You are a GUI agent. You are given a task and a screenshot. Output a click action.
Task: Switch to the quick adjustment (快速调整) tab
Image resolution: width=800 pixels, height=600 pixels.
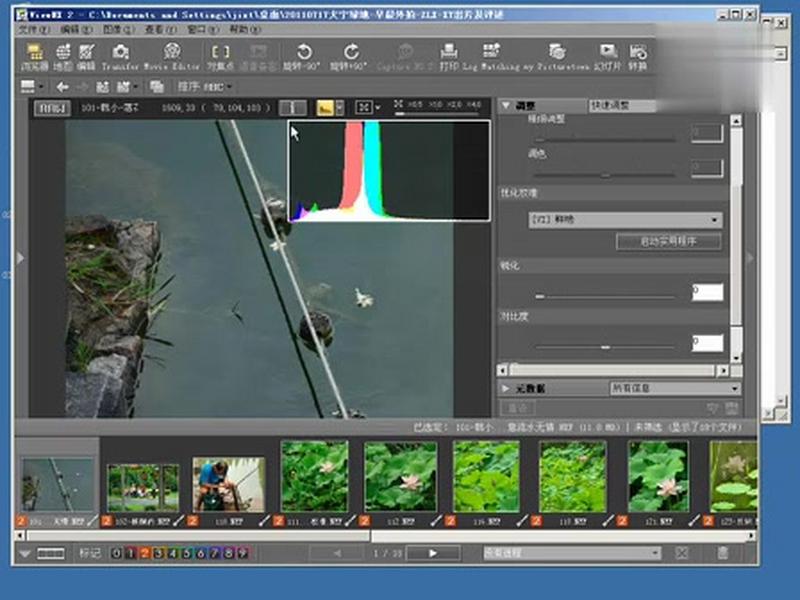pos(610,105)
